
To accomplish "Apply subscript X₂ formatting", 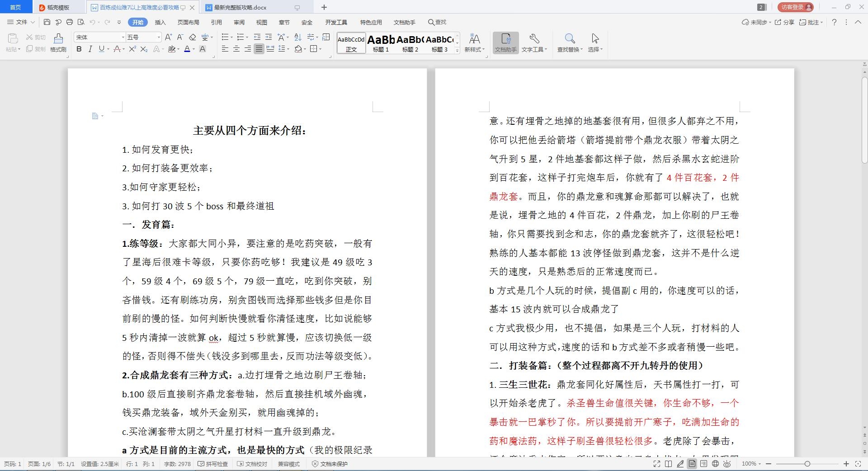I will [144, 49].
